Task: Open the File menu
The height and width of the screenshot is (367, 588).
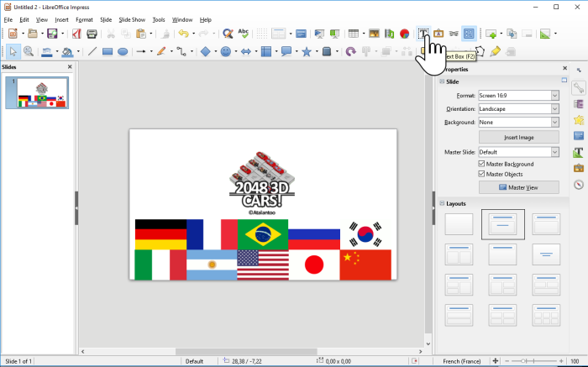Action: [x=8, y=19]
